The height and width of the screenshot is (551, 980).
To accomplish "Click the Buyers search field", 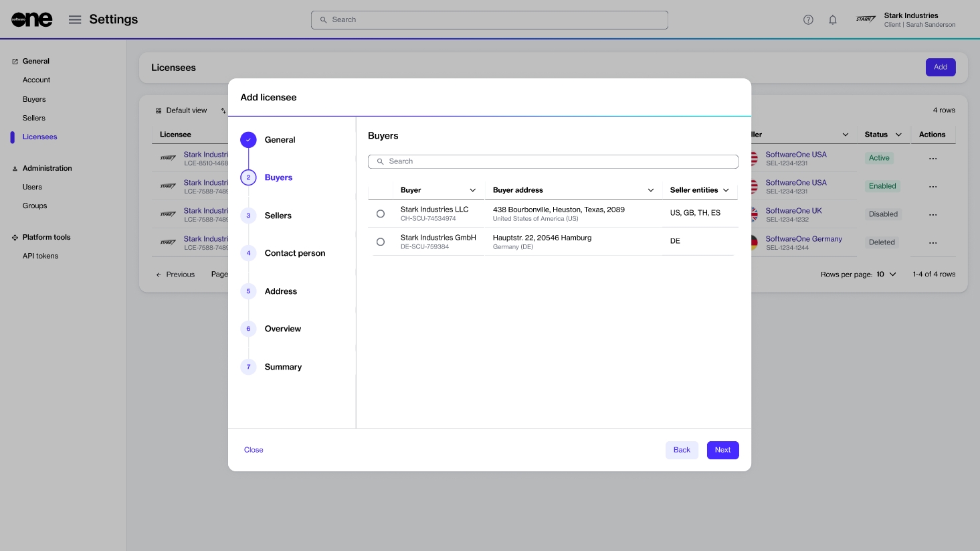I will (x=553, y=161).
